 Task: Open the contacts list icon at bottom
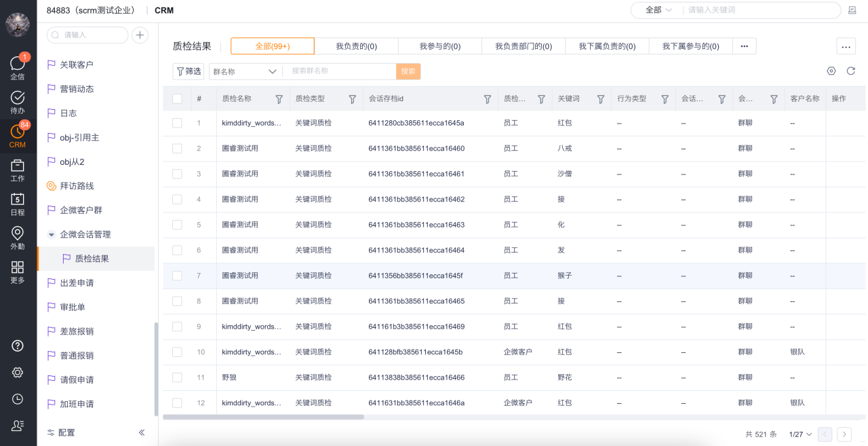click(18, 426)
